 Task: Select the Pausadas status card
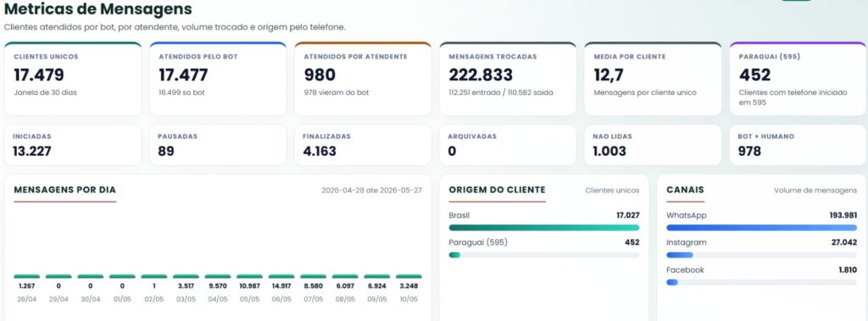pyautogui.click(x=218, y=145)
